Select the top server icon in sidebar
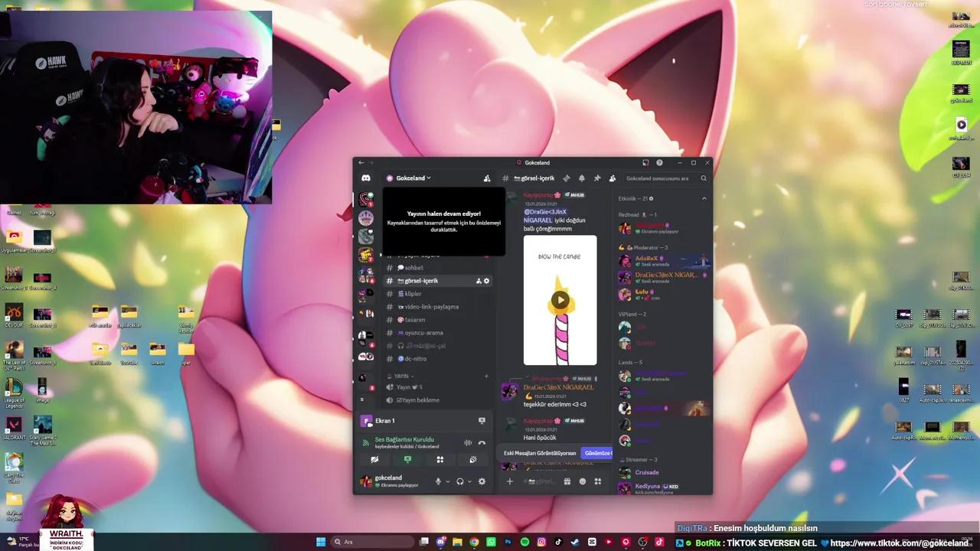 tap(366, 199)
